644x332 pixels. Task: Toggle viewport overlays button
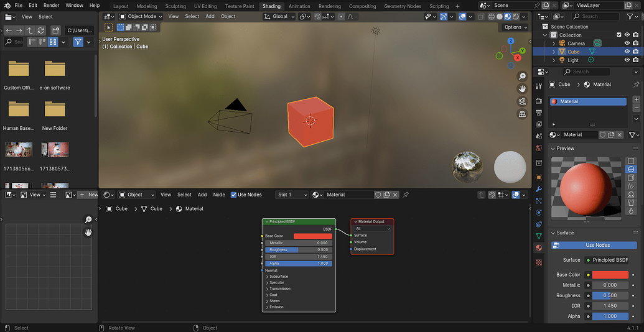pos(462,16)
